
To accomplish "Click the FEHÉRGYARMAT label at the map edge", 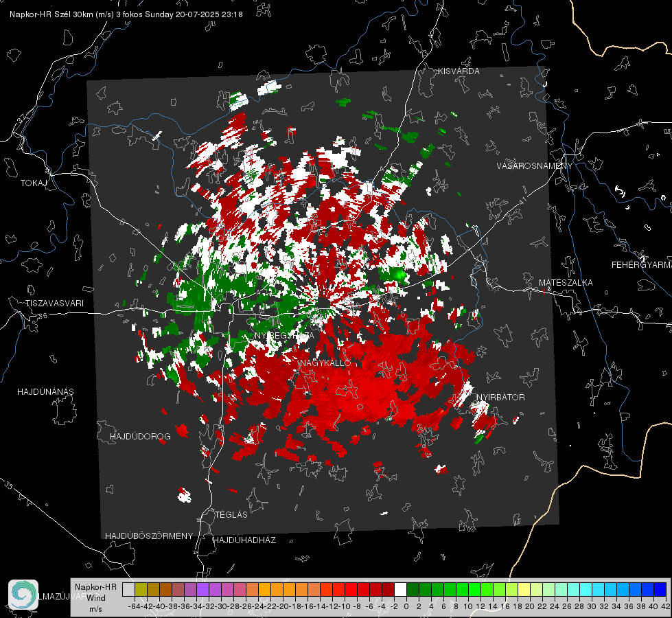I will pyautogui.click(x=642, y=265).
